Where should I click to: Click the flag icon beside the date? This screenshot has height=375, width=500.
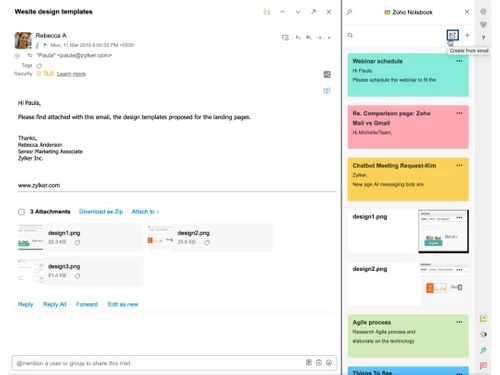pos(45,45)
